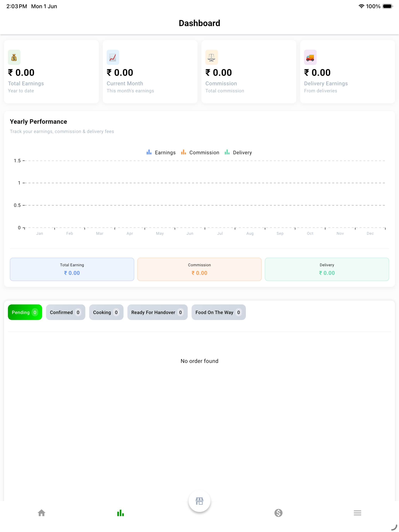Image resolution: width=399 pixels, height=532 pixels.
Task: Tap the Jun label on chart axis
Action: coord(190,233)
